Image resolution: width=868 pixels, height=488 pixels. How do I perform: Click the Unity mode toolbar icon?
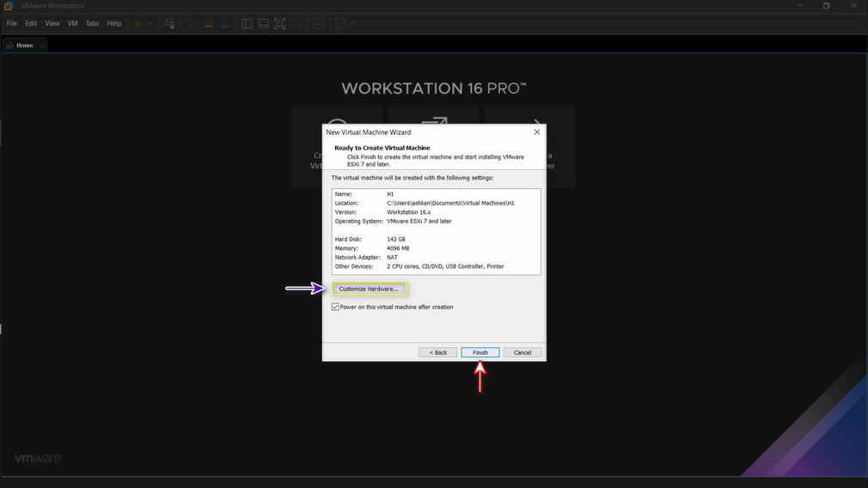point(296,24)
